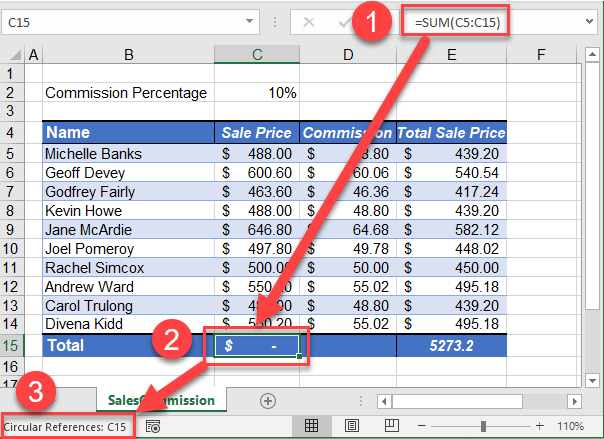Image resolution: width=604 pixels, height=439 pixels.
Task: Select column C header
Action: click(x=257, y=55)
